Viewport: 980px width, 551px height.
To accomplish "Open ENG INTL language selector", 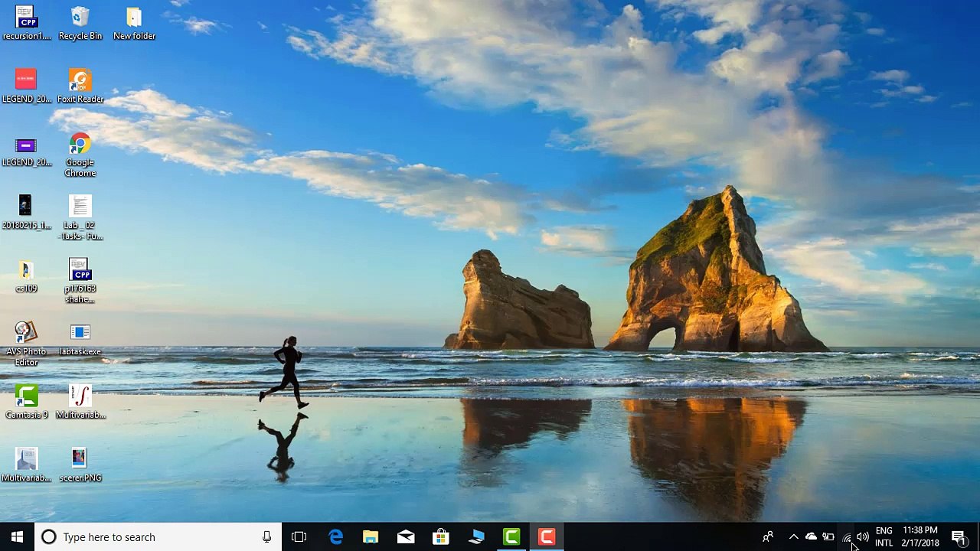I will point(884,537).
